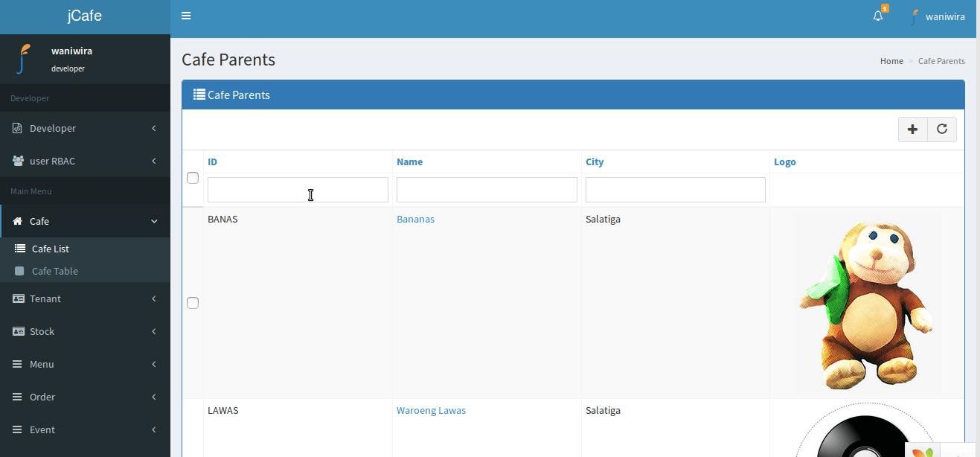Expand the user RBAC chevron
Image resolution: width=980 pixels, height=457 pixels.
154,161
